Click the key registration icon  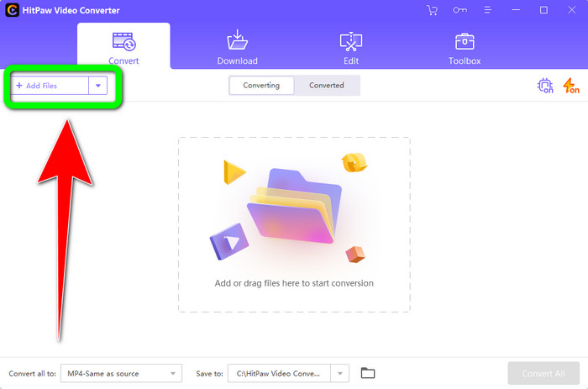(x=459, y=10)
